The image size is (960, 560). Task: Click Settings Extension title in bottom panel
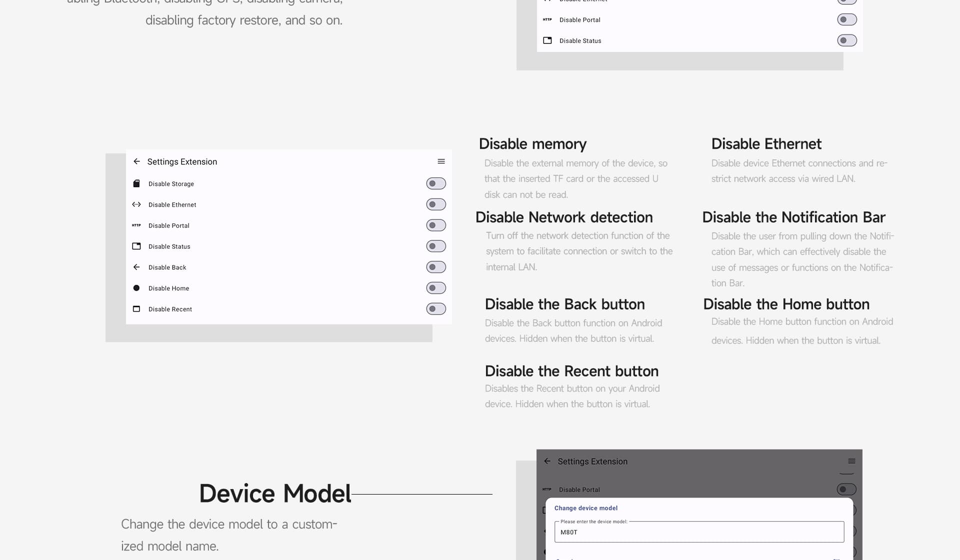pos(592,462)
